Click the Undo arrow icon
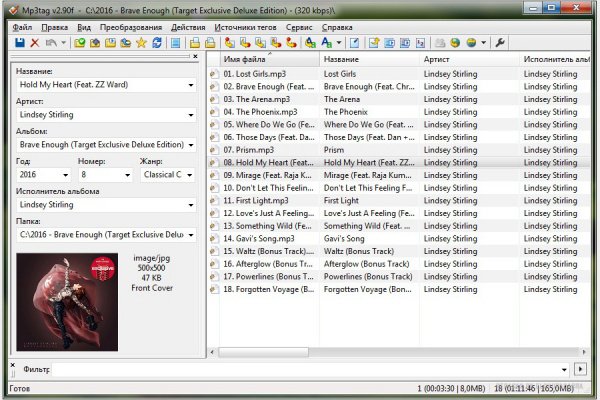This screenshot has width=600, height=400. tap(51, 42)
